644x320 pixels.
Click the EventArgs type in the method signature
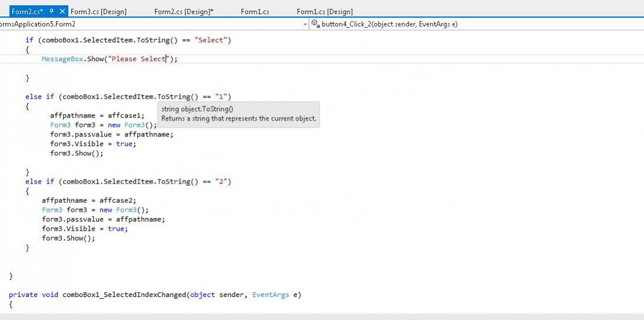point(271,295)
